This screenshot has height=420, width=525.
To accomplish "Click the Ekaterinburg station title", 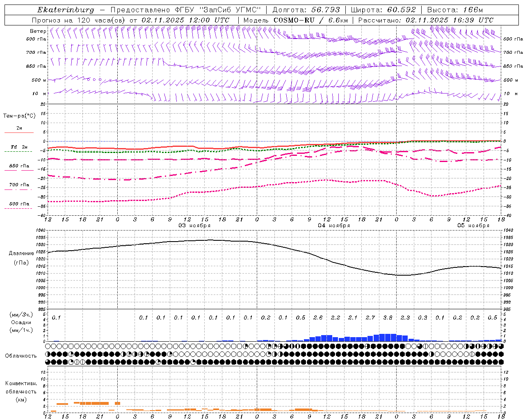I will (66, 10).
